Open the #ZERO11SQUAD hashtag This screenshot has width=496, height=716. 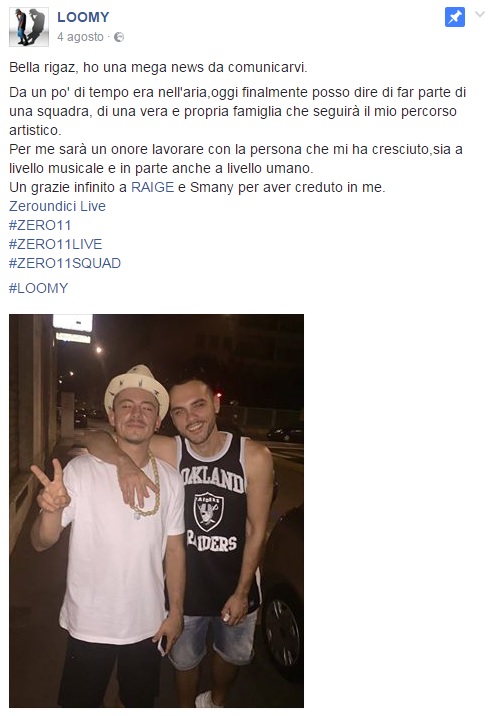65,263
